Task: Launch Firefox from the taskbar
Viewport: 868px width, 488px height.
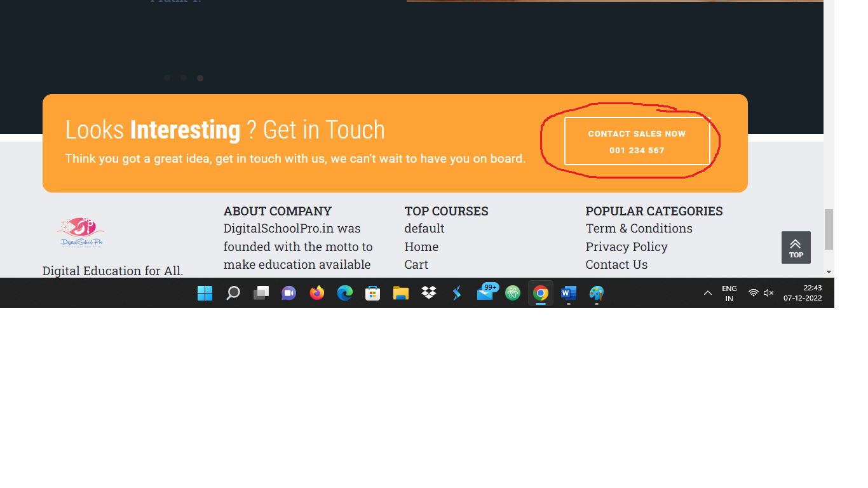Action: tap(316, 293)
